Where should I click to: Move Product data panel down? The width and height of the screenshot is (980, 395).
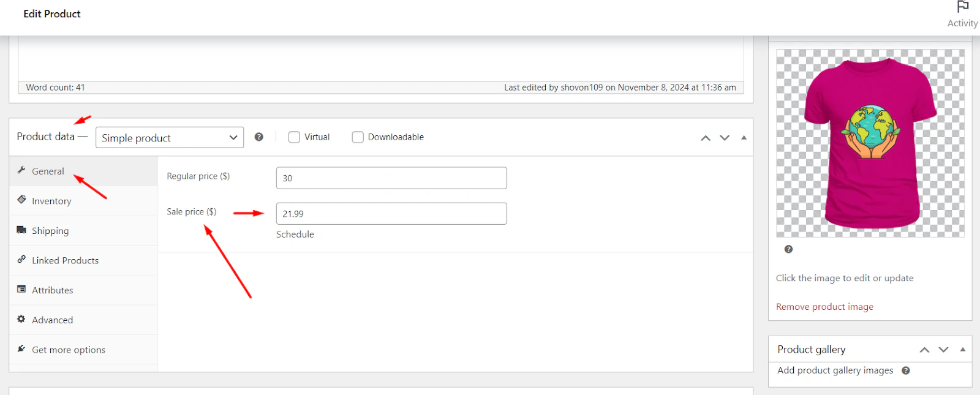pos(725,138)
